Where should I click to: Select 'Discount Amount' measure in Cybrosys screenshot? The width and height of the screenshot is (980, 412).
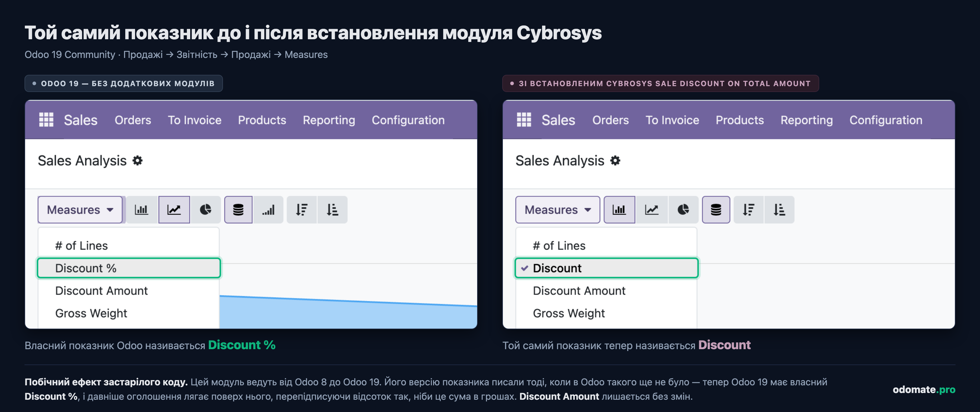coord(606,291)
